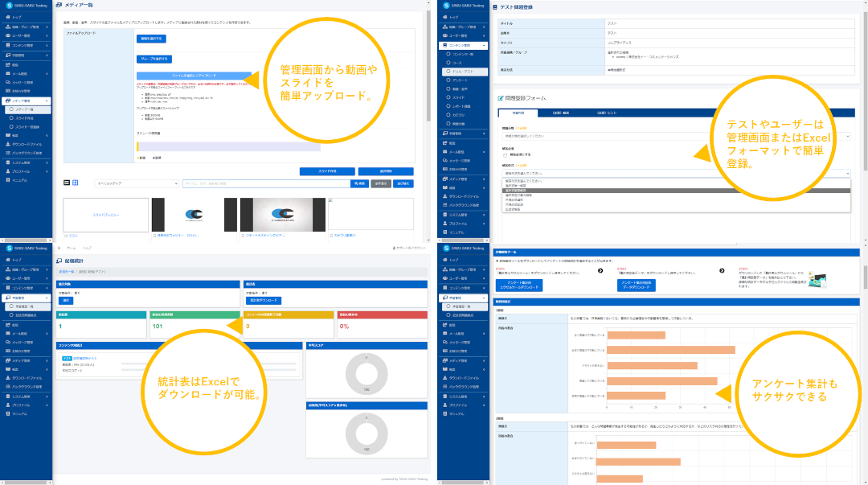Click サポート用アカウント in 配信統計 top bar
The width and height of the screenshot is (868, 485).
(x=409, y=248)
